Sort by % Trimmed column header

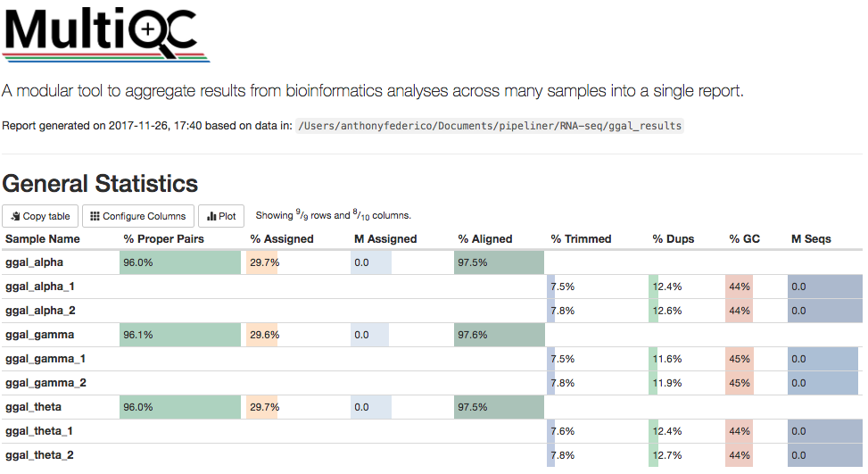coord(581,239)
